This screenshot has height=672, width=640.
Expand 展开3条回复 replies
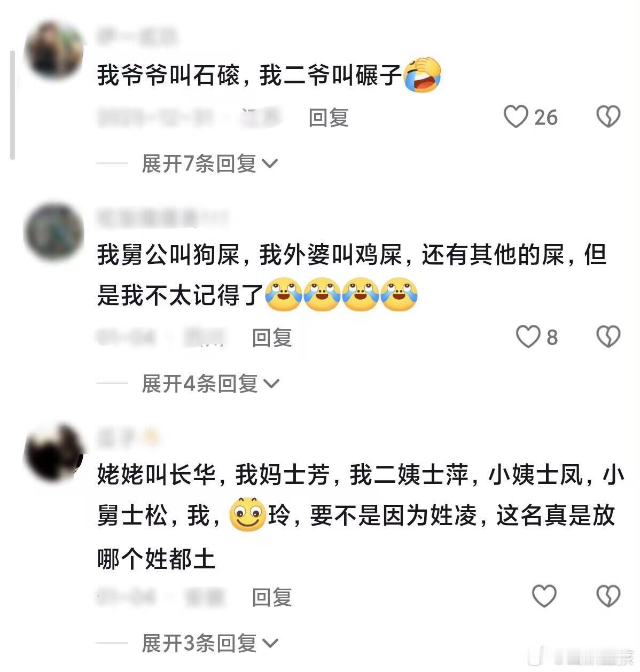click(209, 643)
